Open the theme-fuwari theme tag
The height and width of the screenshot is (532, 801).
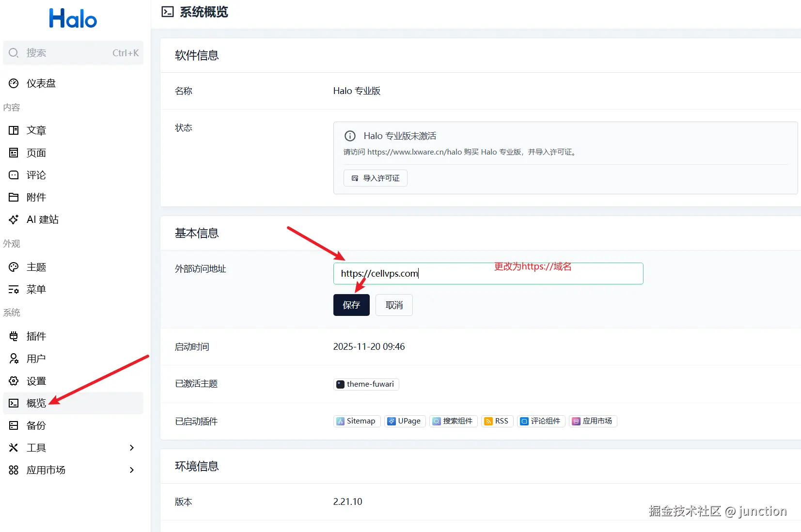point(366,384)
